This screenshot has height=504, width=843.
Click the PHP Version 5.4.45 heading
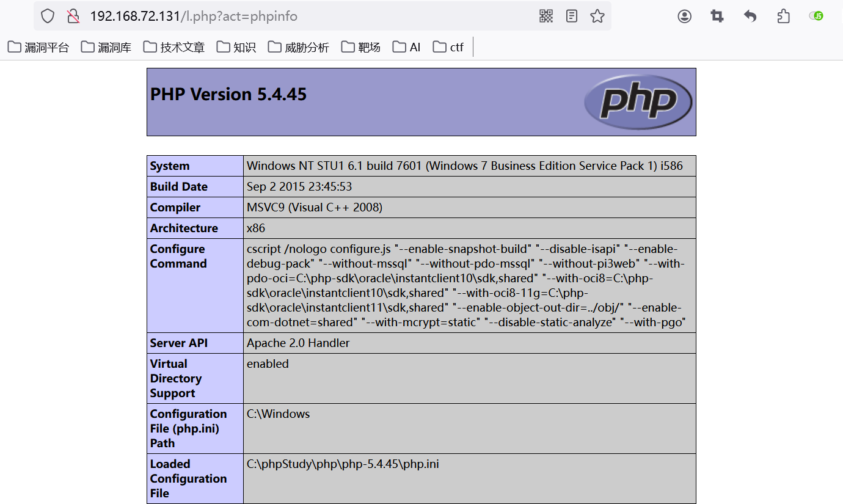(x=228, y=94)
